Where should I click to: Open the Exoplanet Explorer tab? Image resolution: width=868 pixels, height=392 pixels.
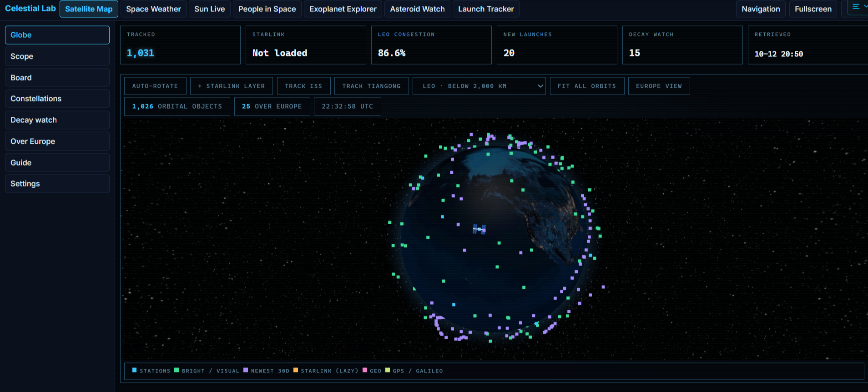343,9
